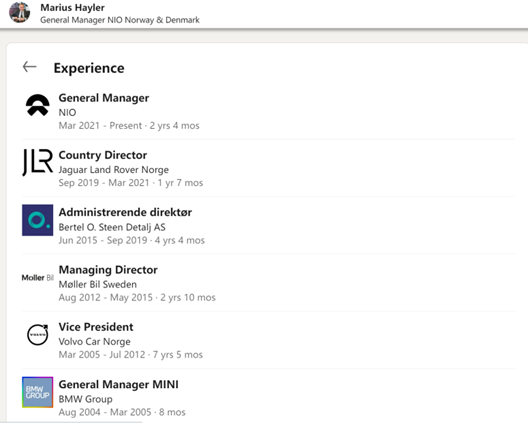Select the Managing Director job title
This screenshot has height=423, width=528.
[x=108, y=270]
